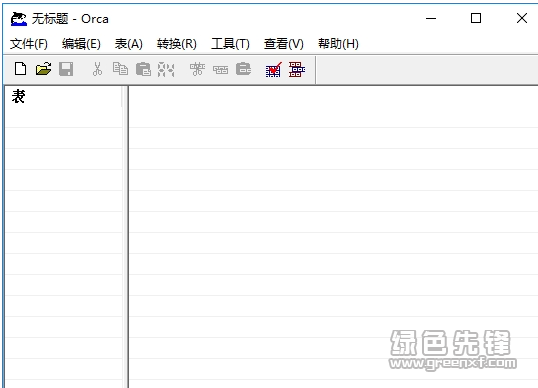Click the Paste Row(s) toolbar icon
The width and height of the screenshot is (538, 388).
point(243,69)
